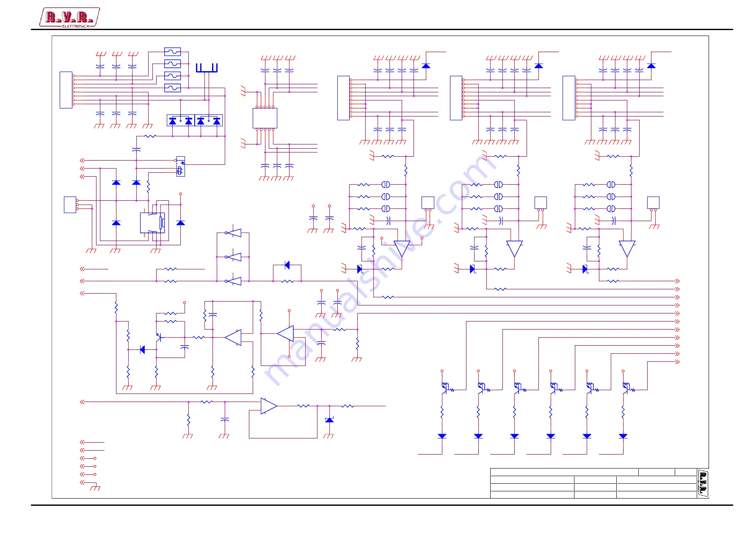Screen dimensions: 756x535
Task: Select the middle downward-pointing amplifier triangle
Action: pos(514,249)
